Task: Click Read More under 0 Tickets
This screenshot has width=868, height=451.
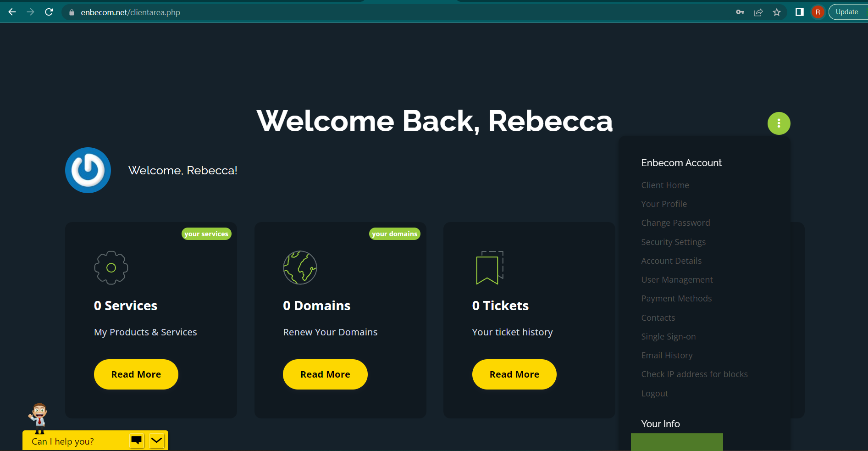Action: click(514, 374)
